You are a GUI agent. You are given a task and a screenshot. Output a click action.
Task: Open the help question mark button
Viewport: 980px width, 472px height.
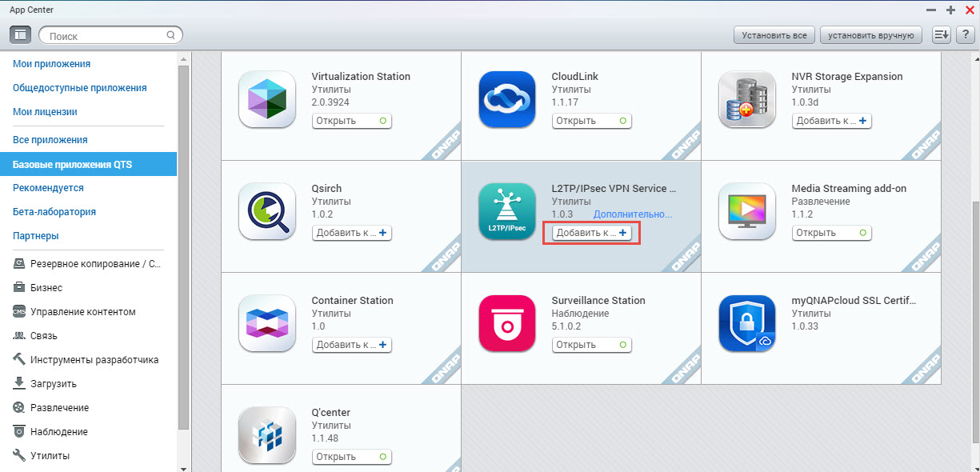[964, 34]
